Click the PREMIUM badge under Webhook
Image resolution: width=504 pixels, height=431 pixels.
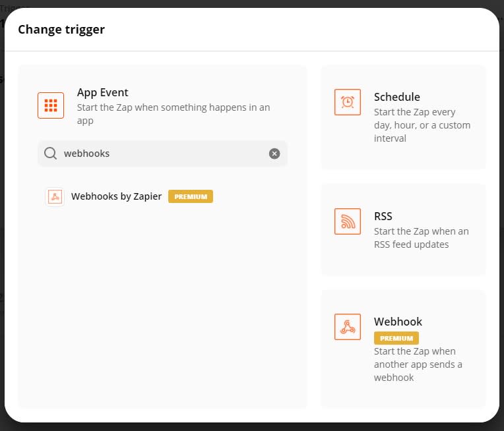[x=396, y=338]
